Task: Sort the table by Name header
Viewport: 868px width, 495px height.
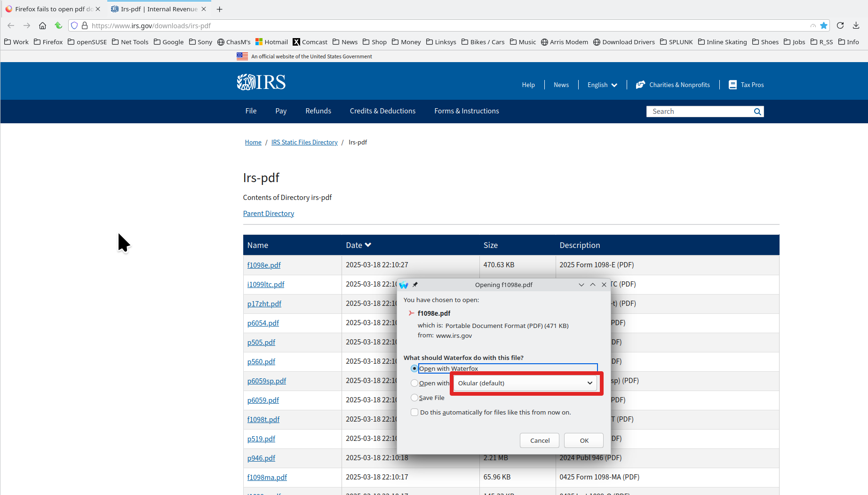Action: [258, 245]
